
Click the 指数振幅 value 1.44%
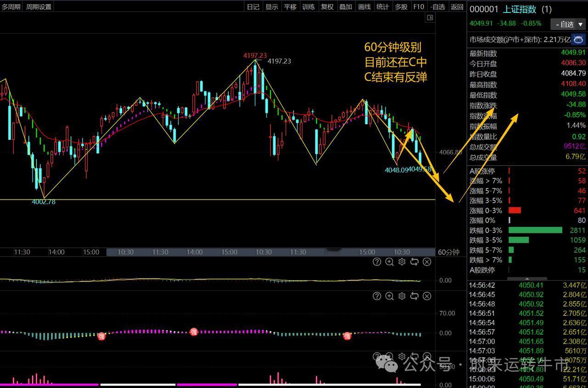tap(577, 126)
